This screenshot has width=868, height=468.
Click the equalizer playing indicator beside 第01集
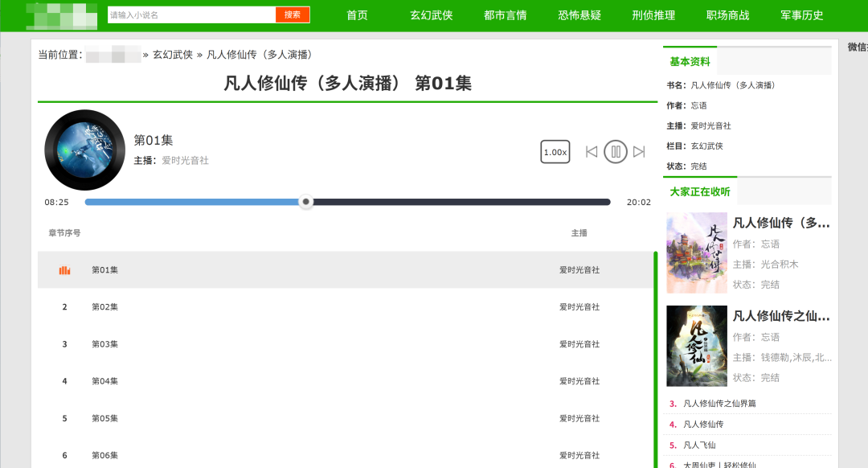pos(66,269)
